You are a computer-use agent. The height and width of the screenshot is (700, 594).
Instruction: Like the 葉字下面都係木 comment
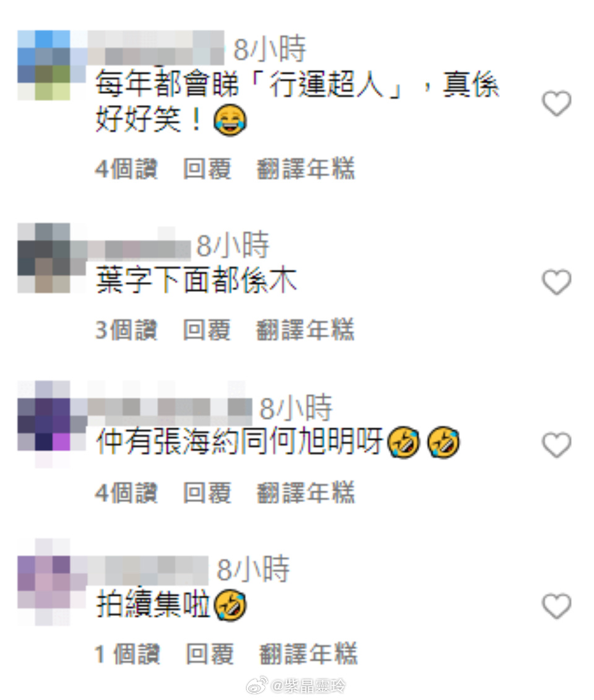(556, 282)
